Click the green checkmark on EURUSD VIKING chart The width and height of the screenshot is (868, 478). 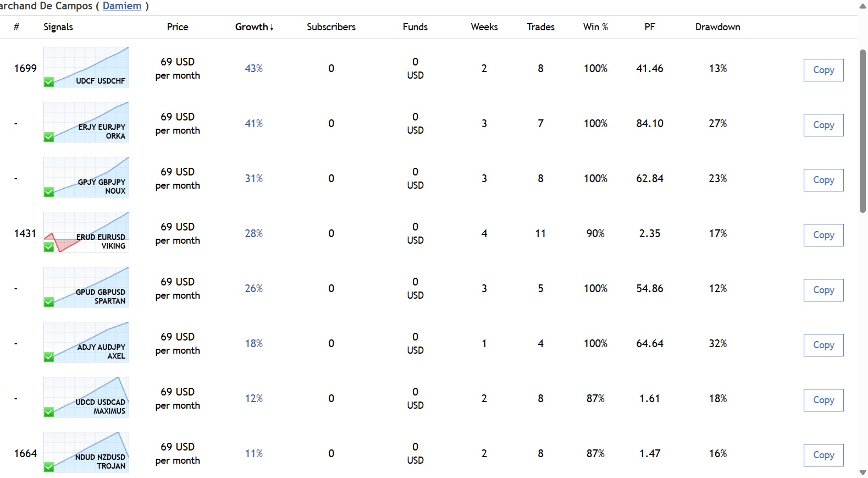(49, 247)
